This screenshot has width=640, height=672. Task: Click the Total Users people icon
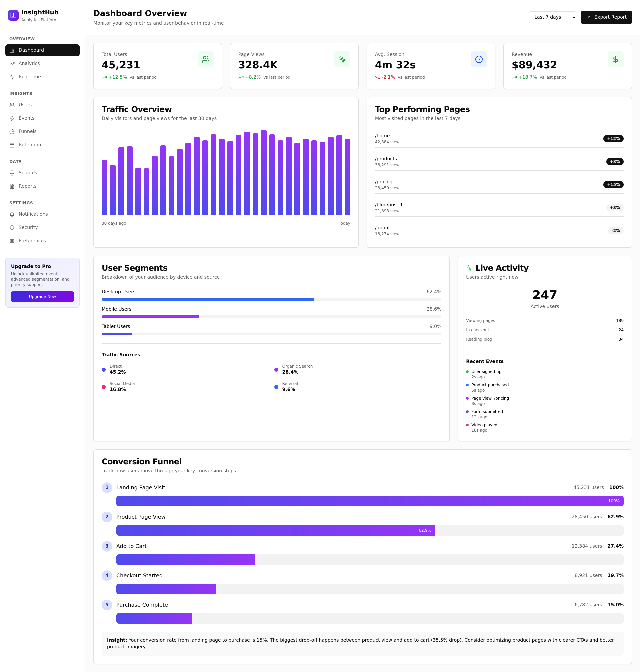point(205,59)
